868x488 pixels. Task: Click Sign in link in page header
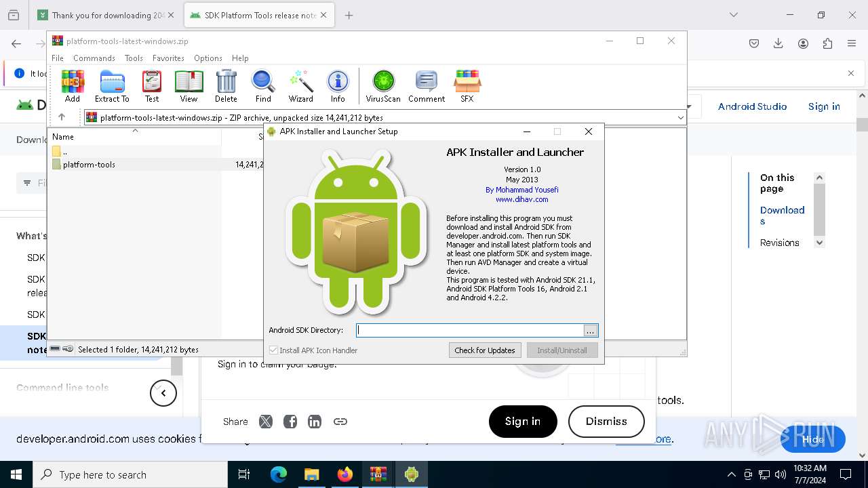click(x=824, y=106)
